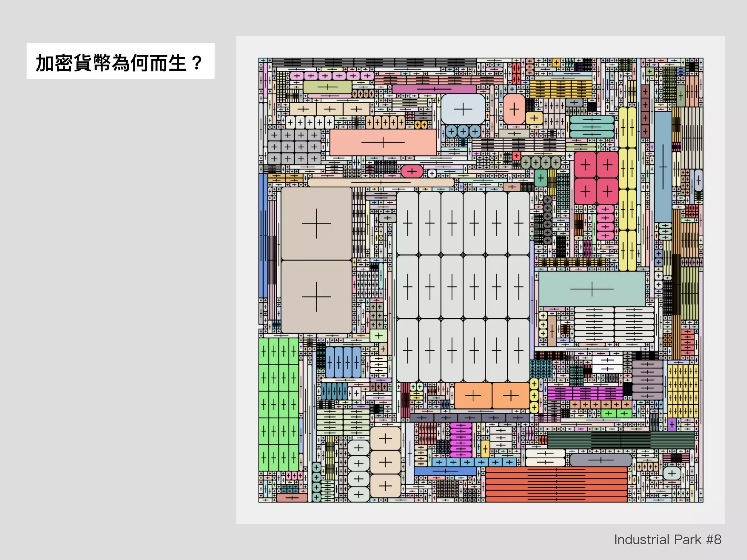
Task: Click the Industrial Park #8 caption
Action: pos(667,540)
